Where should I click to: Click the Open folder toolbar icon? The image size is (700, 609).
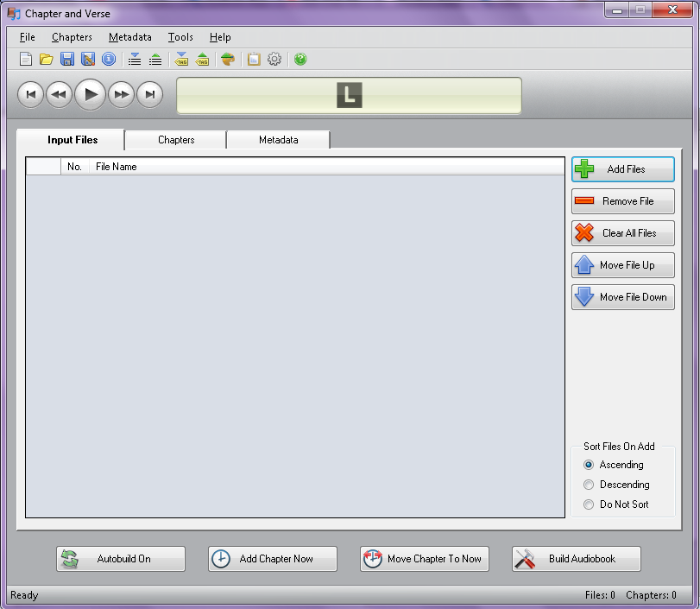click(47, 60)
